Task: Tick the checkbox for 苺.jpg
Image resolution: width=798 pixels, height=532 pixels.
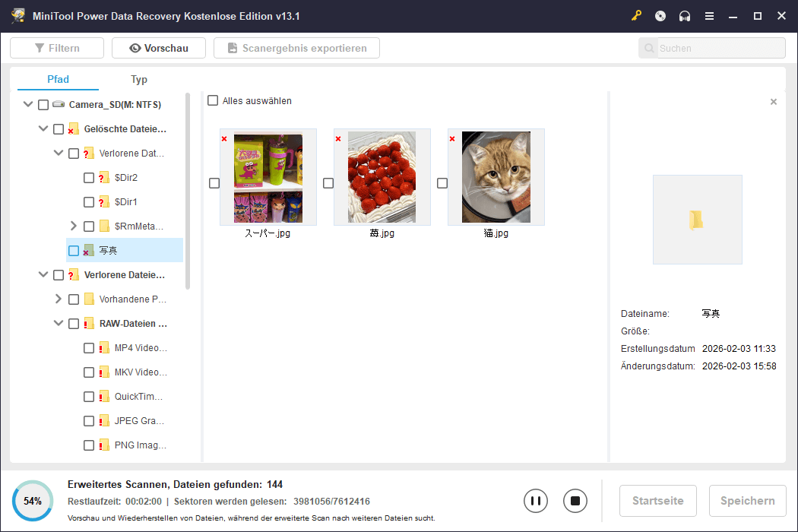Action: tap(328, 182)
